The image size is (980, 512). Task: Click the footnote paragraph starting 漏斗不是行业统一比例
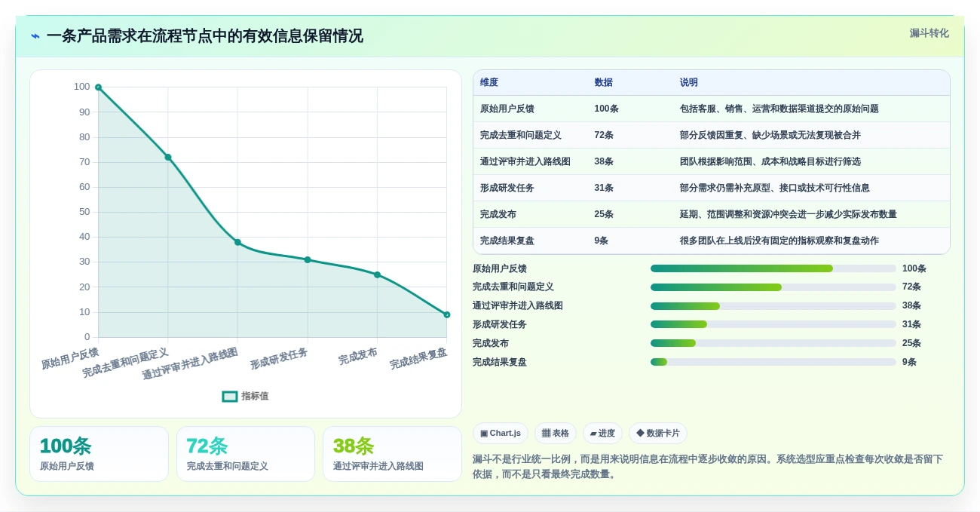click(x=708, y=466)
